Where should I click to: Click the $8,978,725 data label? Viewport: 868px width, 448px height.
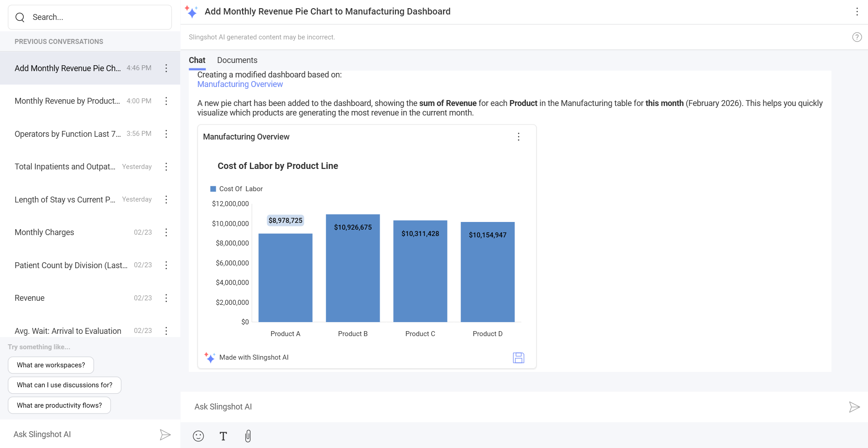pyautogui.click(x=286, y=221)
